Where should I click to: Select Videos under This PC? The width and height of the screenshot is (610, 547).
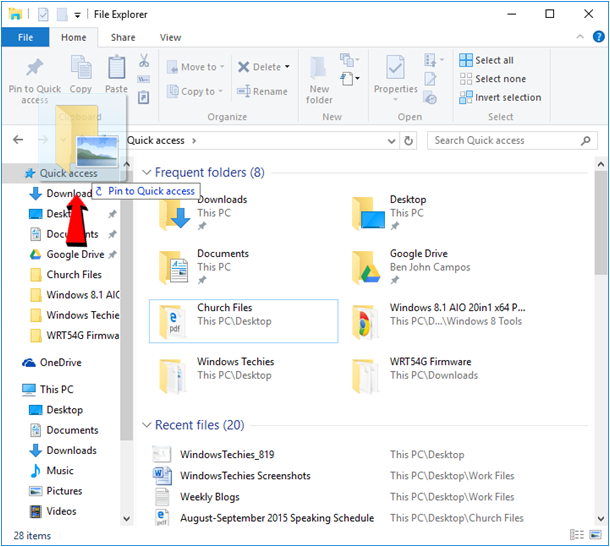click(x=53, y=511)
